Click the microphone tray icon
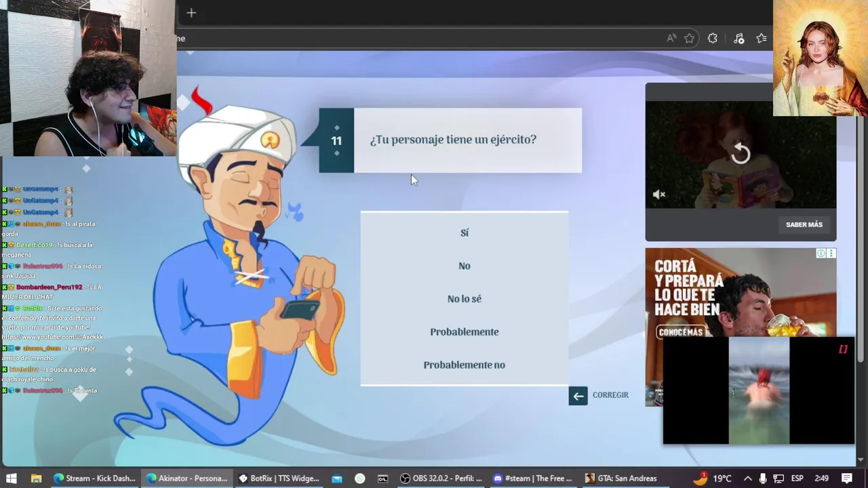 point(763,479)
